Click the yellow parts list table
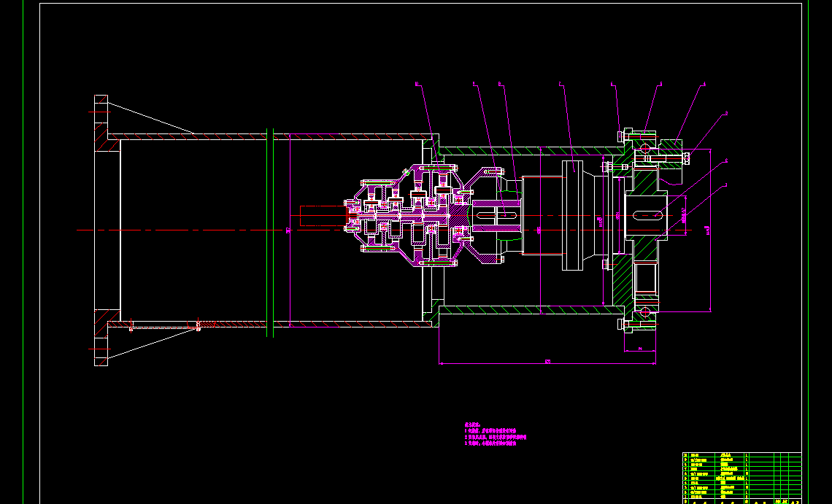The width and height of the screenshot is (832, 504). tap(742, 478)
